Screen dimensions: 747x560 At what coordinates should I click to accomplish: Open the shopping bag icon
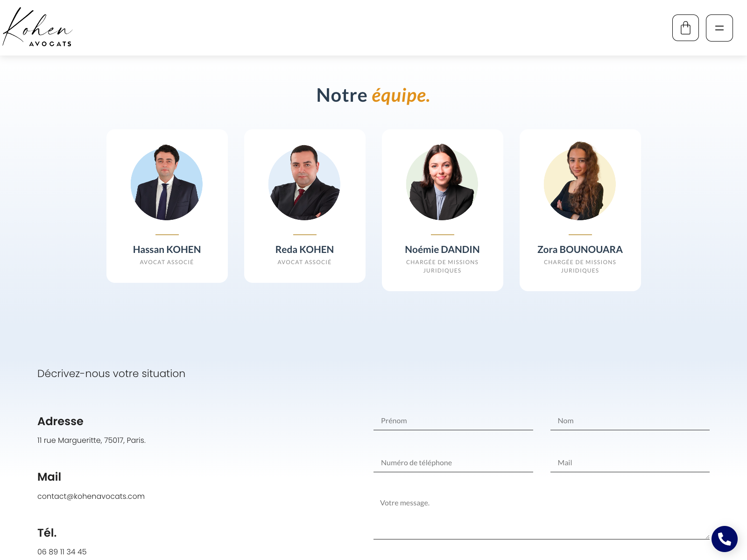[685, 28]
